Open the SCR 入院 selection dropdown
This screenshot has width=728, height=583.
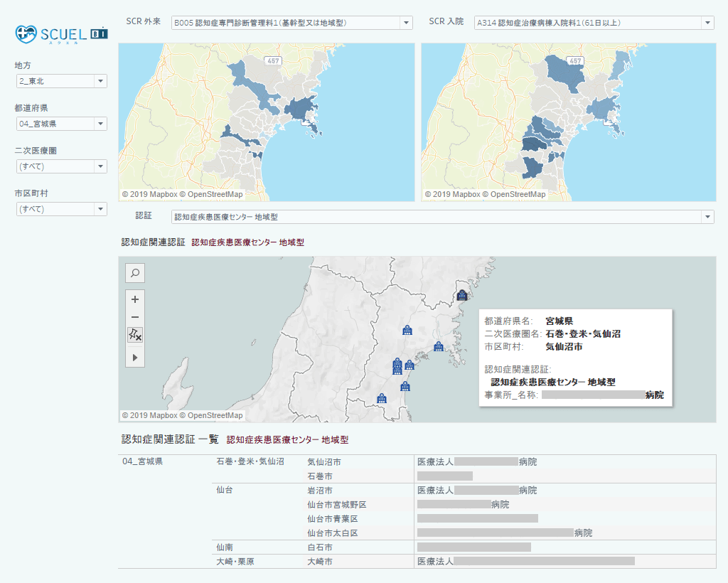[x=594, y=23]
